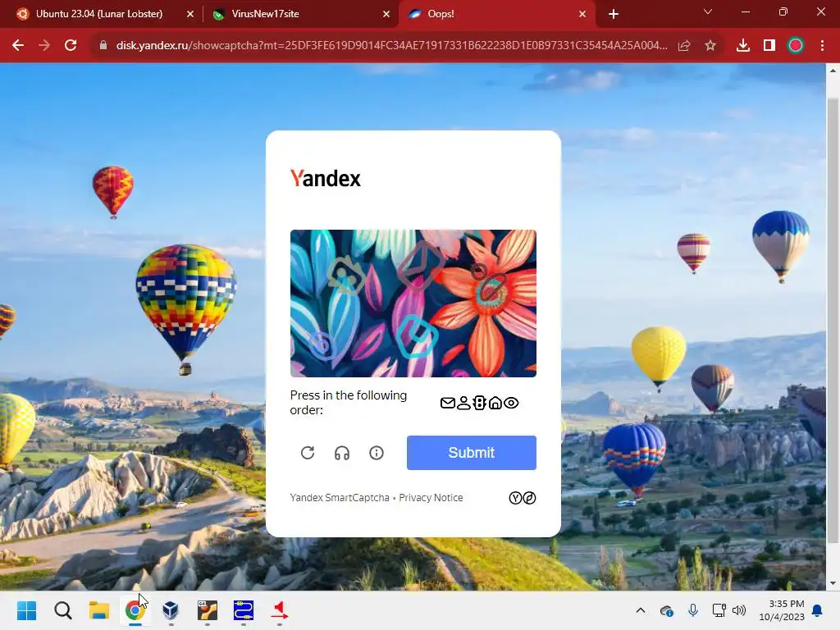
Task: Close the VirusNew17site tab
Action: [x=386, y=14]
